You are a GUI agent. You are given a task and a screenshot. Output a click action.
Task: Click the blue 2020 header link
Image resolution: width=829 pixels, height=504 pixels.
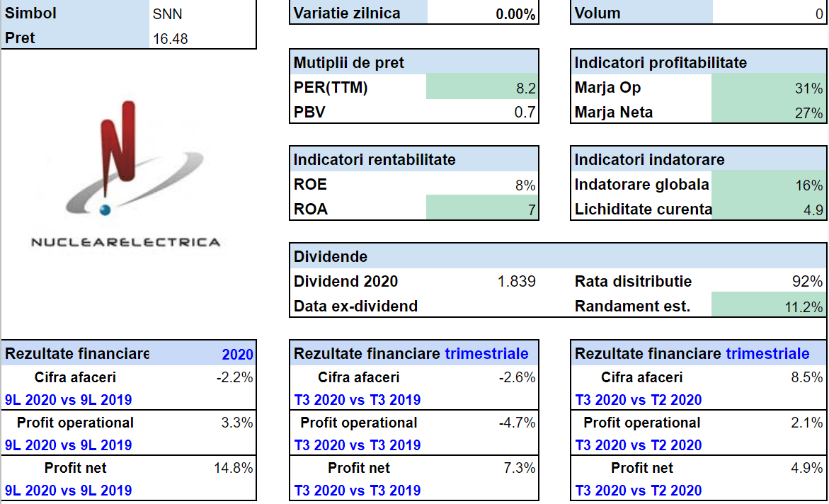coord(237,355)
